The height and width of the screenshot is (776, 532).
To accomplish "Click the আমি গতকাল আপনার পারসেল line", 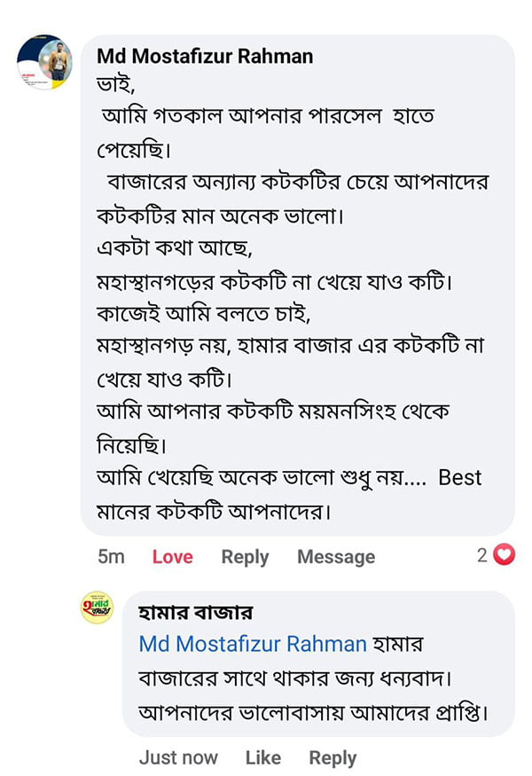I will 266,118.
